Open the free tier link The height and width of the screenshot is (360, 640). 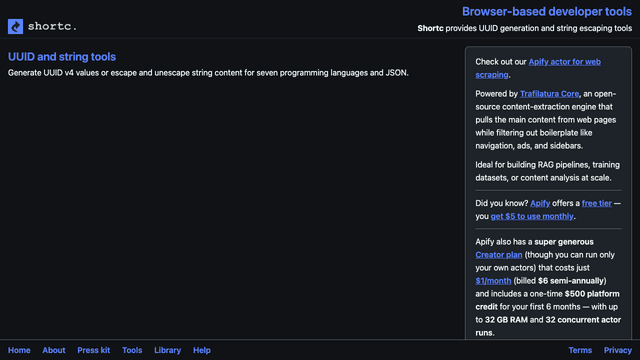coord(597,203)
